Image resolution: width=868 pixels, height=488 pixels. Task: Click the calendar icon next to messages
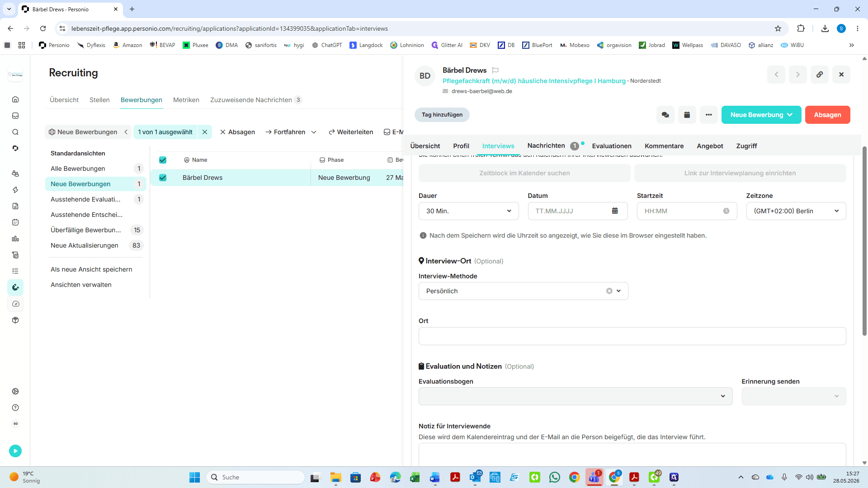click(687, 115)
